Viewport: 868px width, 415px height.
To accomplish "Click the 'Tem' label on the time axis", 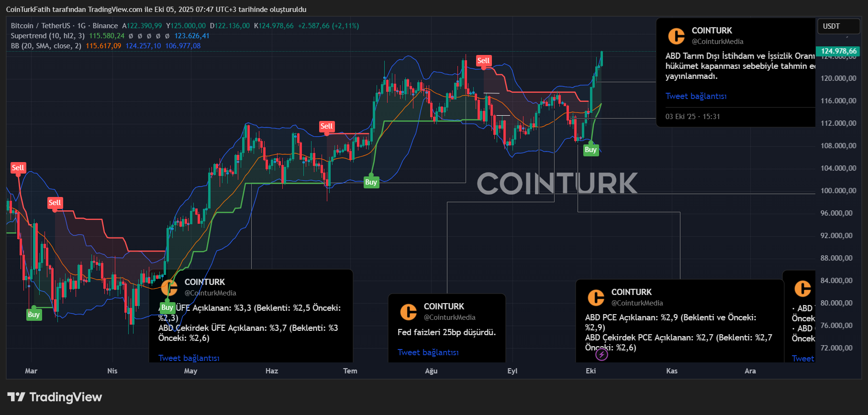I will pyautogui.click(x=350, y=371).
